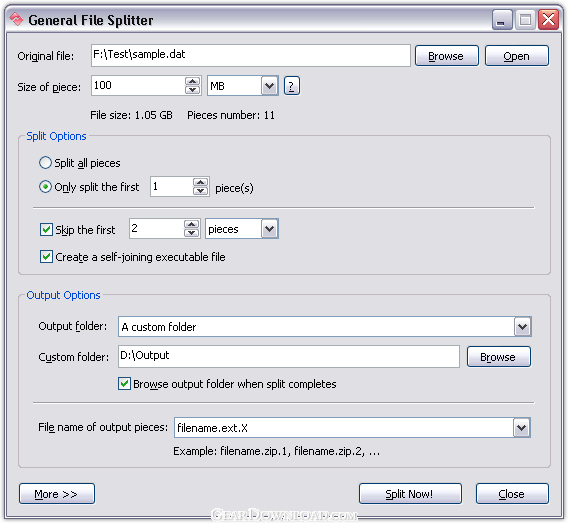Click the General File Splitter title icon
The height and width of the screenshot is (523, 568).
(16, 19)
